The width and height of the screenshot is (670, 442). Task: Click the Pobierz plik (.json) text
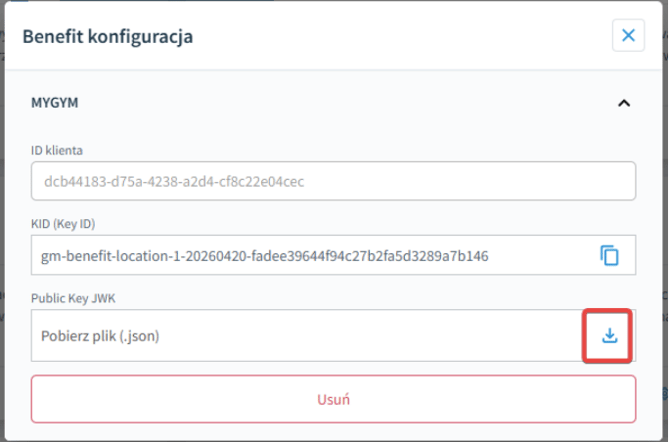point(100,336)
